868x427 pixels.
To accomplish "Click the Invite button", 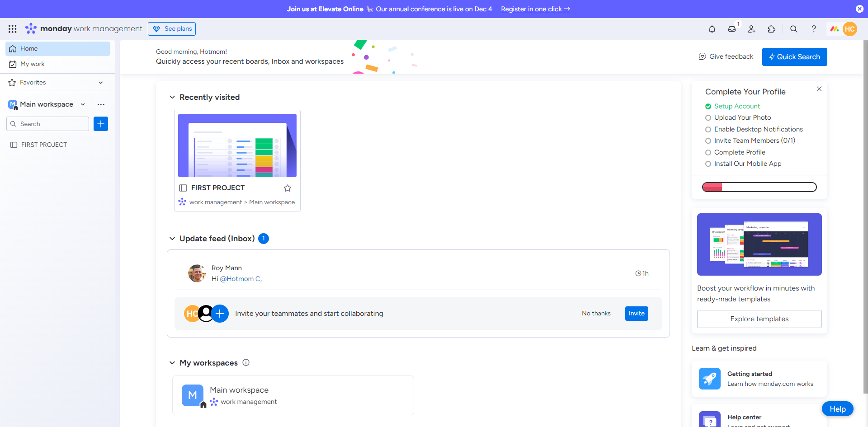I will coord(637,314).
